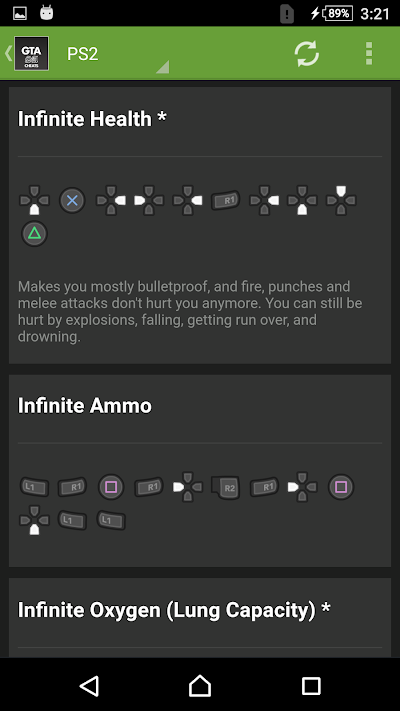Open the Infinite Ammo cheat title
400x711 pixels.
(x=85, y=405)
